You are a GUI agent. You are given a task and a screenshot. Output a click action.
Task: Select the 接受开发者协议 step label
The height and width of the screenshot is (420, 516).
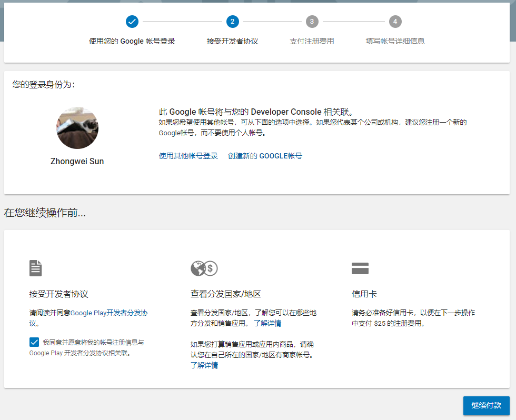point(232,41)
